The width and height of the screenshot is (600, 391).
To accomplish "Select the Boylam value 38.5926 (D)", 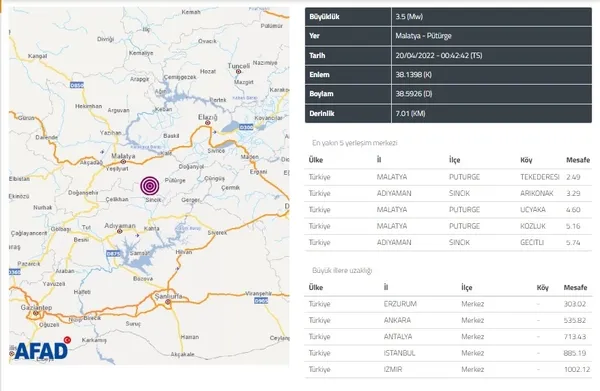I will 414,94.
